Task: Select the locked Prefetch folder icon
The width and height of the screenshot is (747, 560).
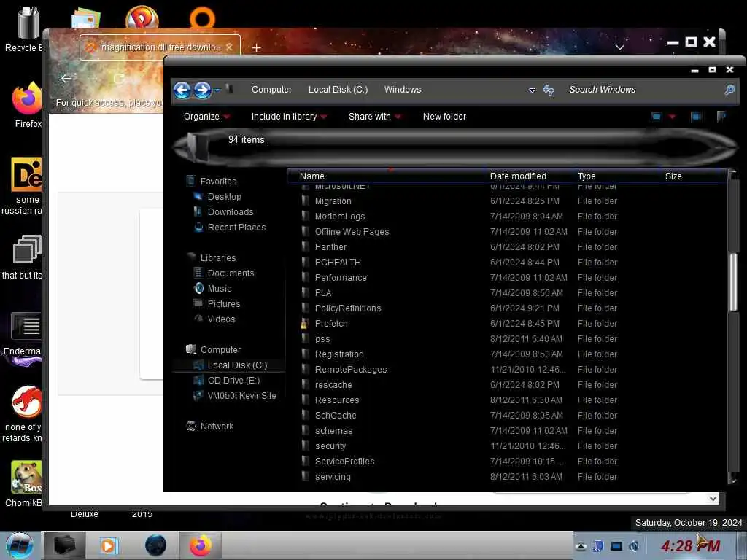Action: [305, 323]
